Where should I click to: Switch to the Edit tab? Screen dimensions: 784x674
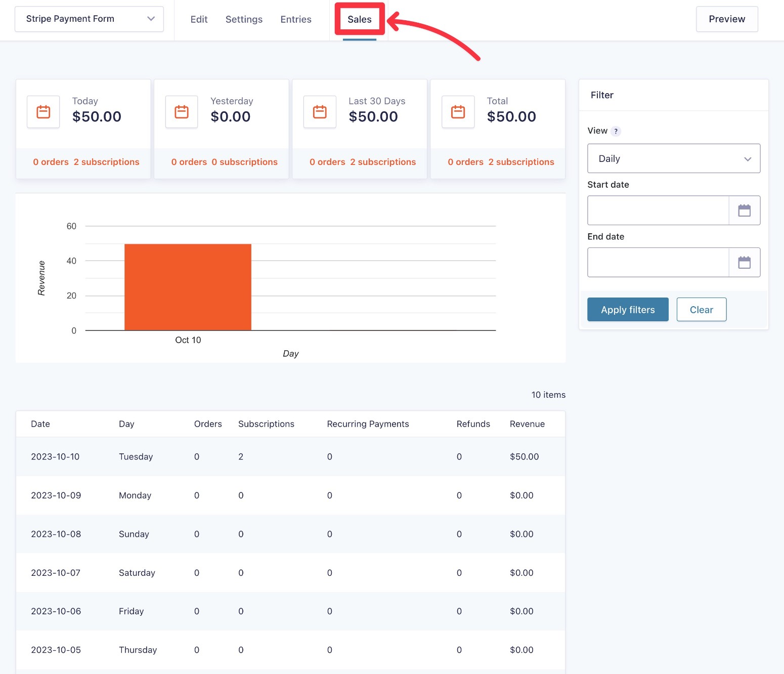[x=199, y=19]
